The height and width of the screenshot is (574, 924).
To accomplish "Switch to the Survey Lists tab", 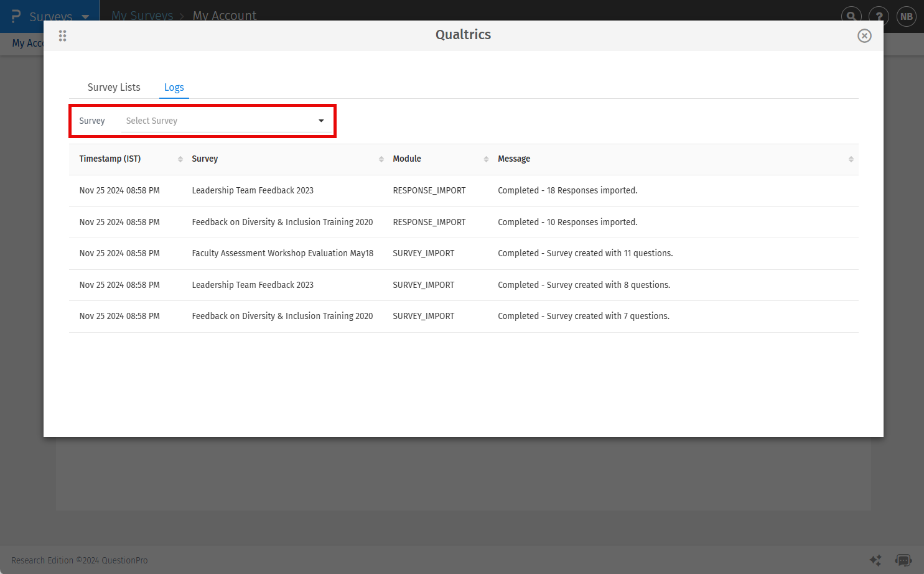I will point(114,87).
